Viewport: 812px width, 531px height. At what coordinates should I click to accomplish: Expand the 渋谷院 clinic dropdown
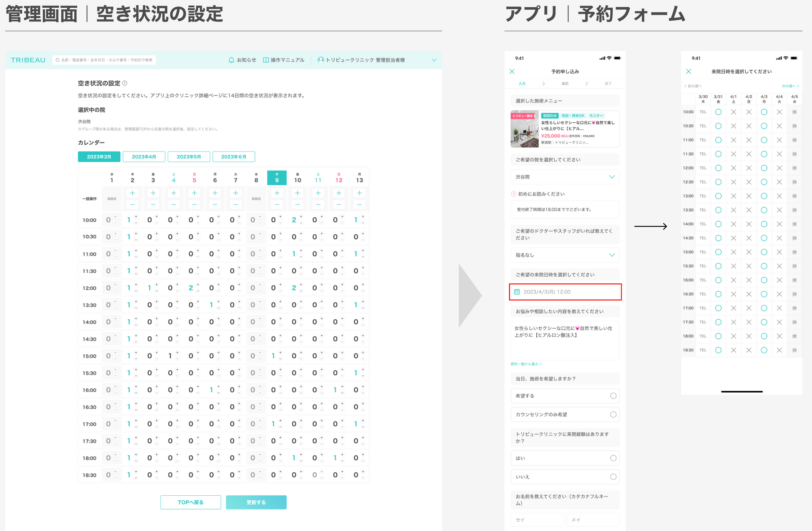click(x=612, y=177)
